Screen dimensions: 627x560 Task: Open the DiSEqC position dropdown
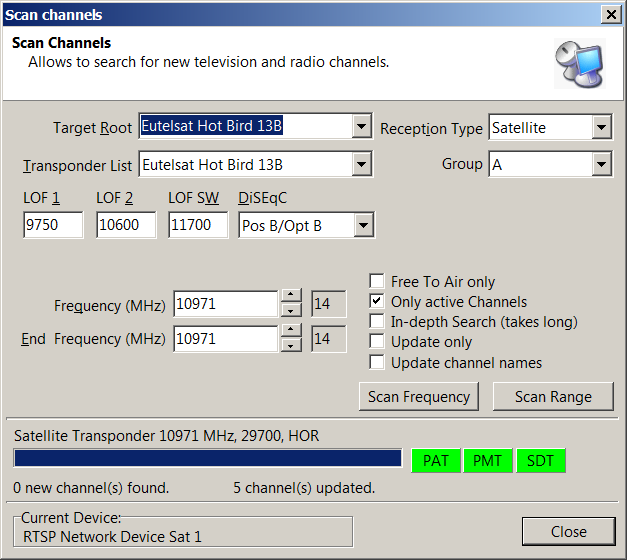[x=364, y=226]
